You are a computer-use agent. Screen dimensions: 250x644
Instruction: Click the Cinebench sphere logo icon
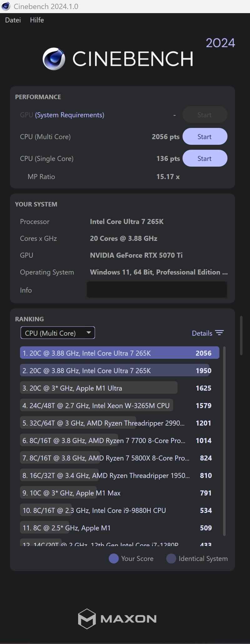point(54,59)
